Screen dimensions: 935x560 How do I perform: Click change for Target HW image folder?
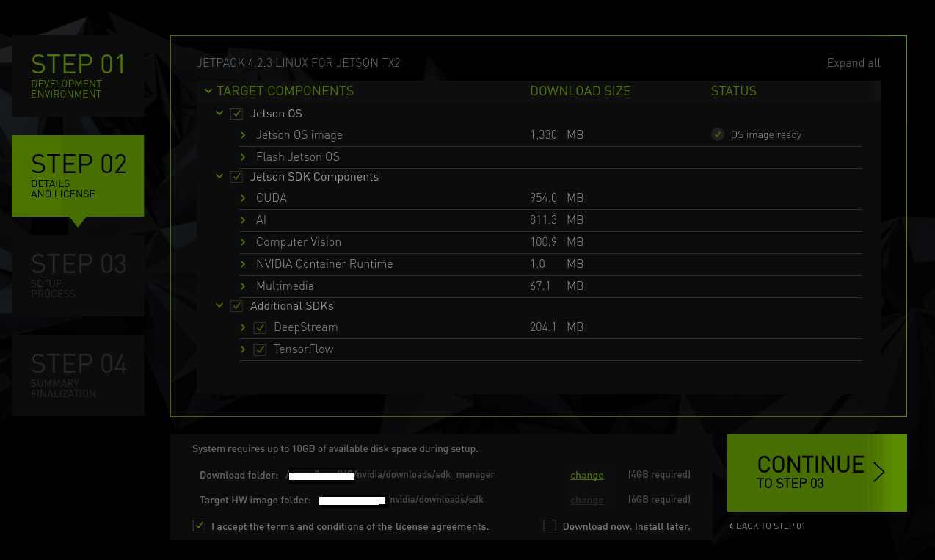(587, 500)
